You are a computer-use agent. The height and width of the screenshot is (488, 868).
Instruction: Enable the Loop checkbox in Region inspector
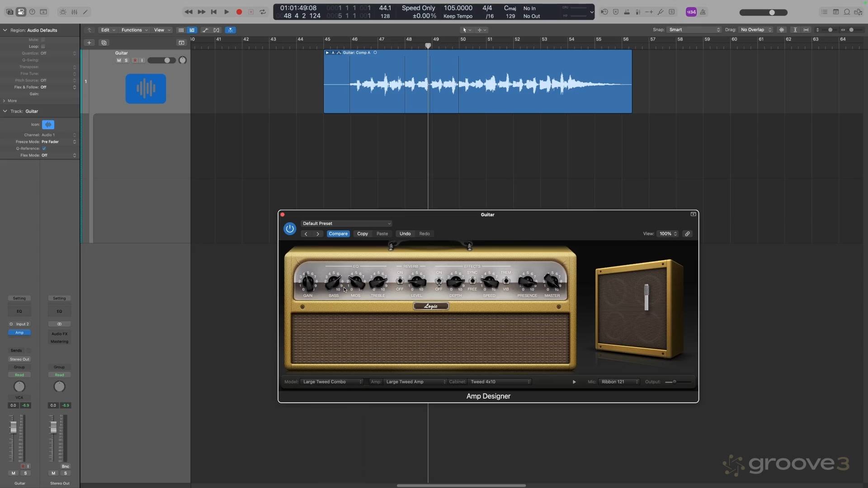tap(43, 47)
